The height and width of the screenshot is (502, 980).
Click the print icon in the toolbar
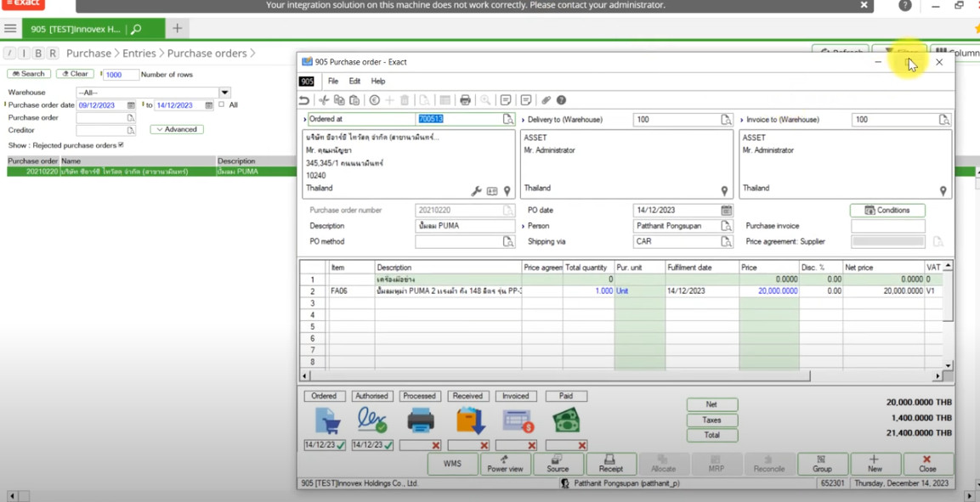coord(465,100)
